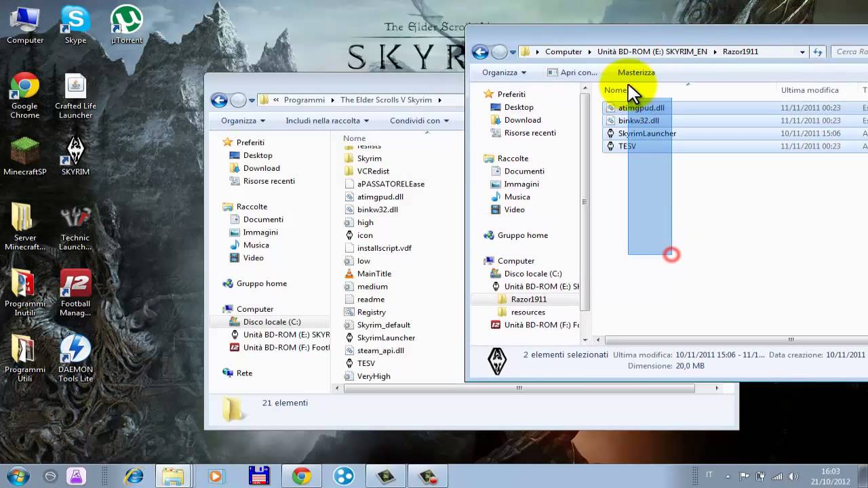Open Windows Media Player from the taskbar
This screenshot has height=488, width=868.
(215, 476)
